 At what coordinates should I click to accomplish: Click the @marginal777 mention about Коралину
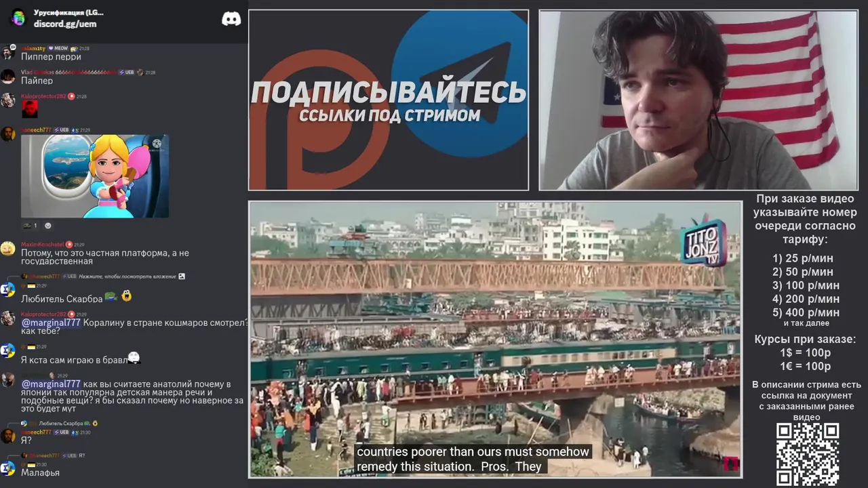(x=51, y=323)
